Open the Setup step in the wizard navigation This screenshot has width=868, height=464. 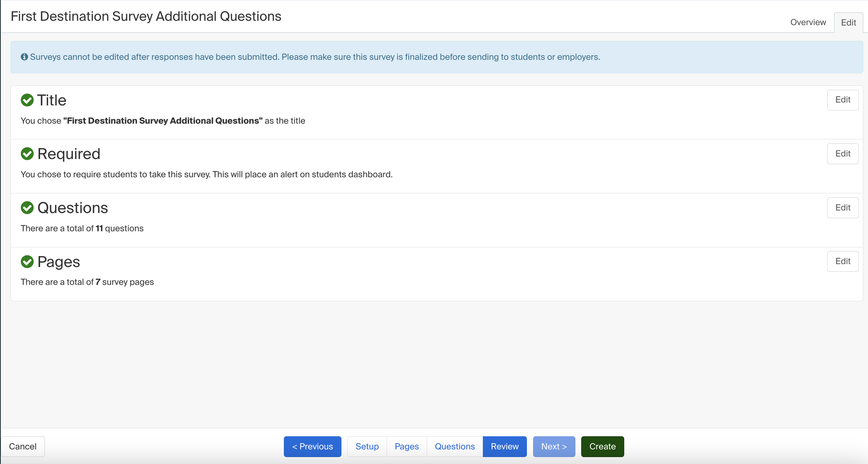(x=367, y=446)
